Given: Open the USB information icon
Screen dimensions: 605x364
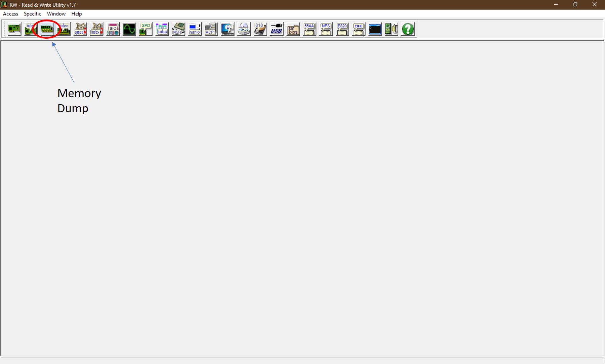Looking at the screenshot, I should (x=277, y=29).
